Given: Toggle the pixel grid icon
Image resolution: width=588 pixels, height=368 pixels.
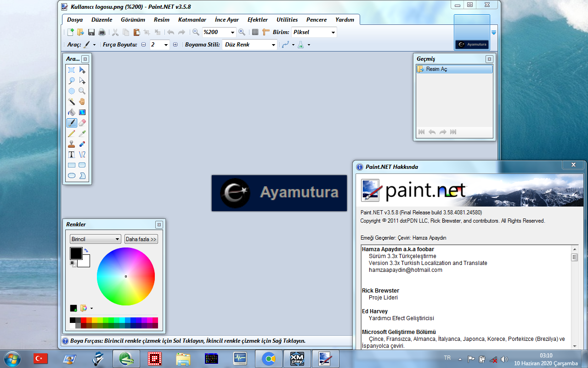Looking at the screenshot, I should (x=255, y=32).
